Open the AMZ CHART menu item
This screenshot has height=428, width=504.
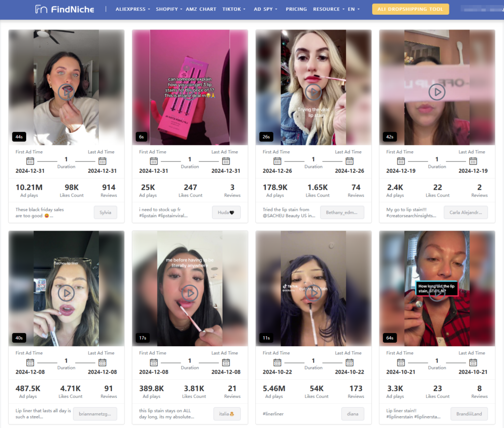(x=201, y=9)
